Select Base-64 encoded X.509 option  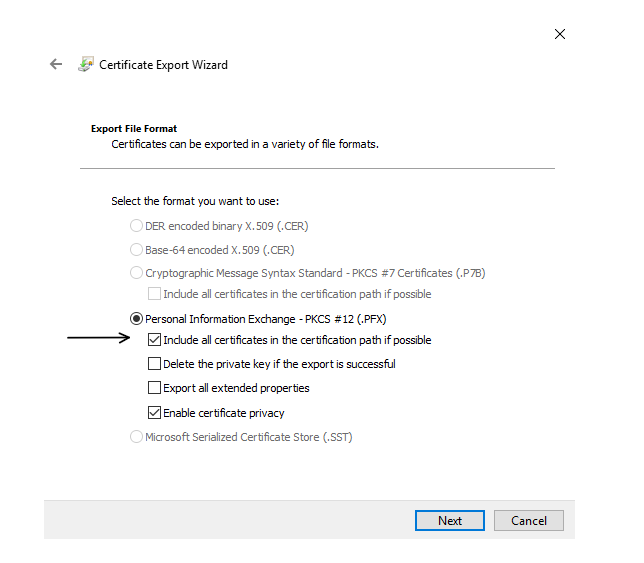point(137,250)
